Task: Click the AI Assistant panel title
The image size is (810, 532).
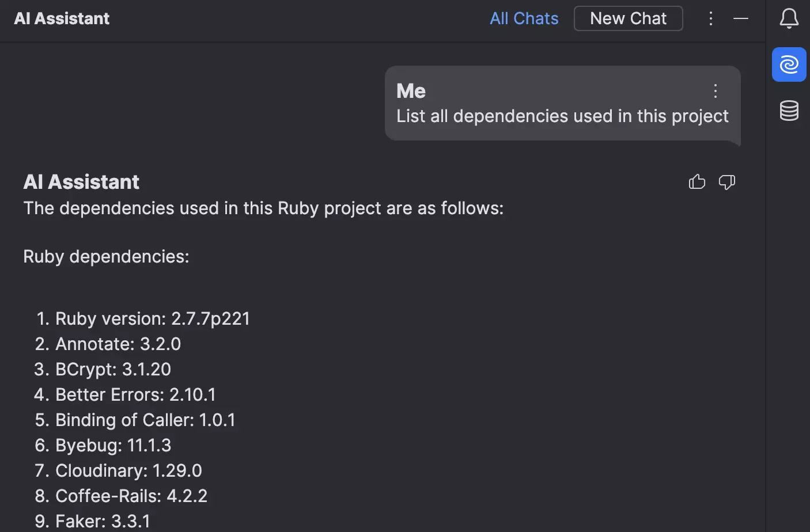Action: click(61, 18)
